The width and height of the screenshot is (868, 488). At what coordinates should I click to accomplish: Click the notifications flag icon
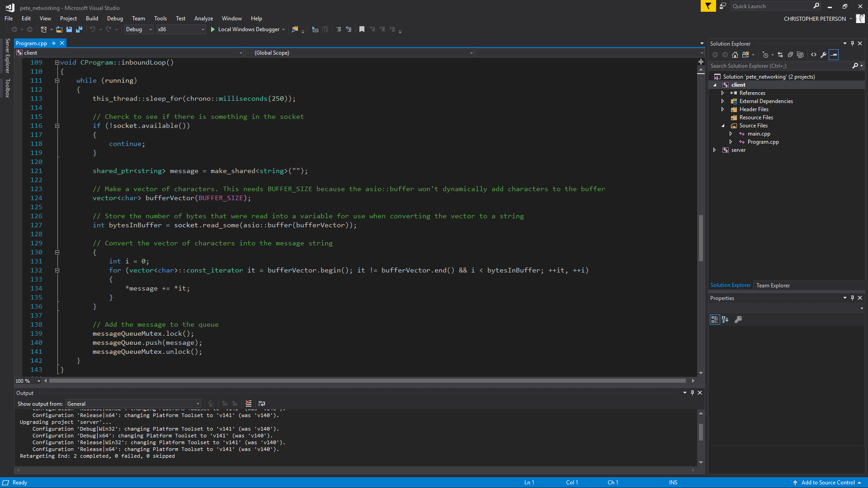708,6
